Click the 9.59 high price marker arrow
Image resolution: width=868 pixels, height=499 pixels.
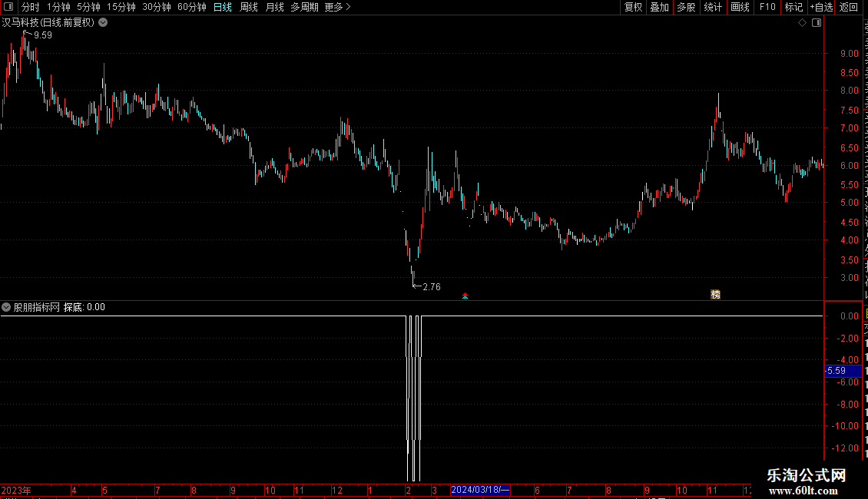coord(27,34)
